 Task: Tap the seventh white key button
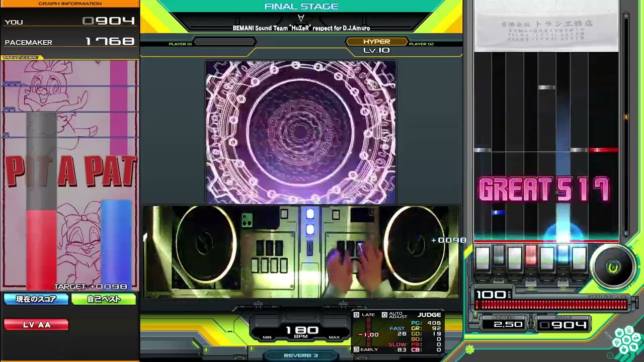point(579,257)
